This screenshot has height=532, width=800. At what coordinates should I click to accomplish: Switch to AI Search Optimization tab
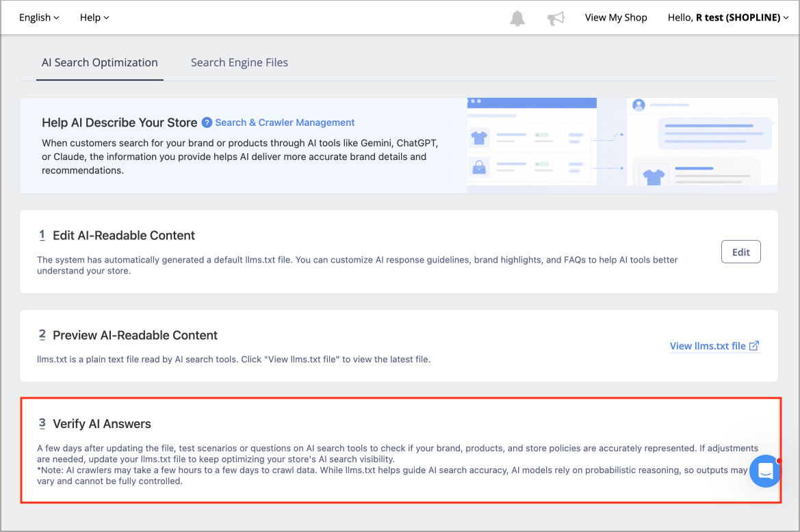[99, 62]
